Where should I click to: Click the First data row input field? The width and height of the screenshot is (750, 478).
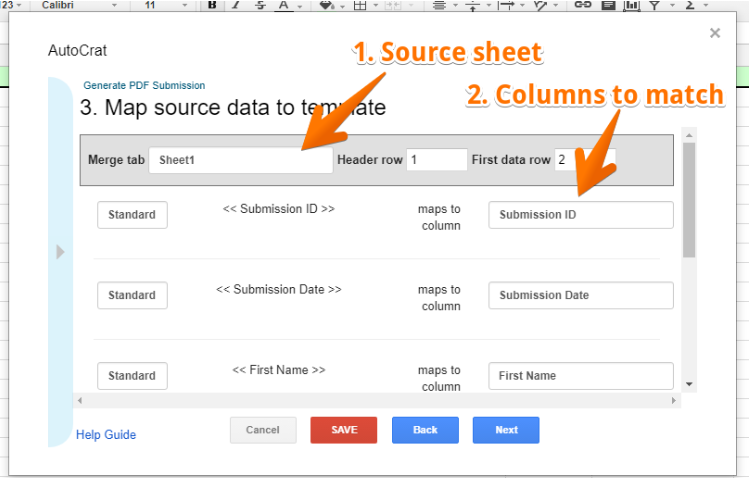pyautogui.click(x=585, y=159)
